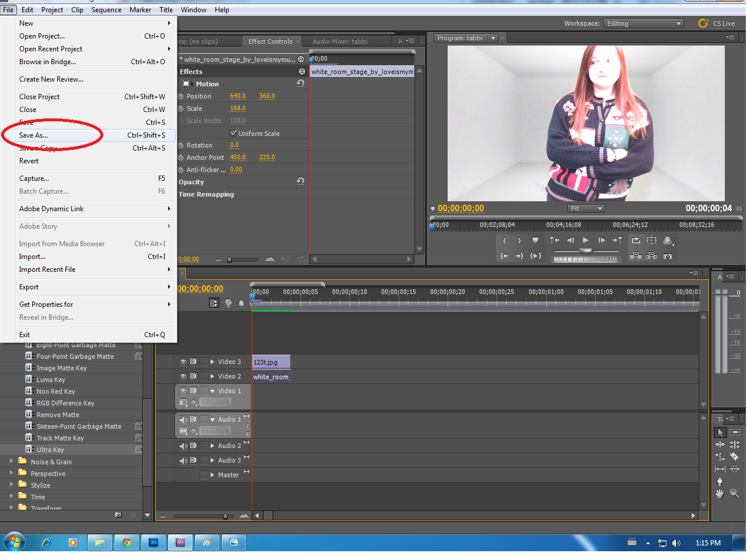Click the Scale 168.0 value
747x560 pixels.
238,108
